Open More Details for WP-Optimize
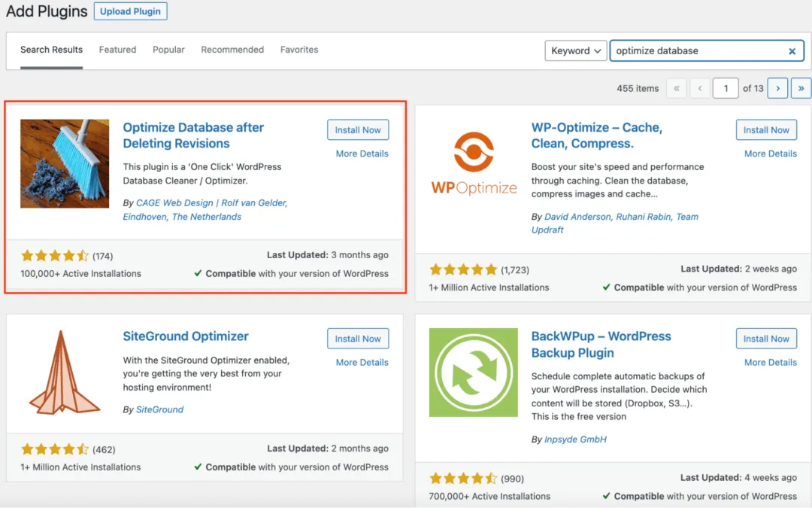Viewport: 812px width, 508px height. (x=770, y=154)
